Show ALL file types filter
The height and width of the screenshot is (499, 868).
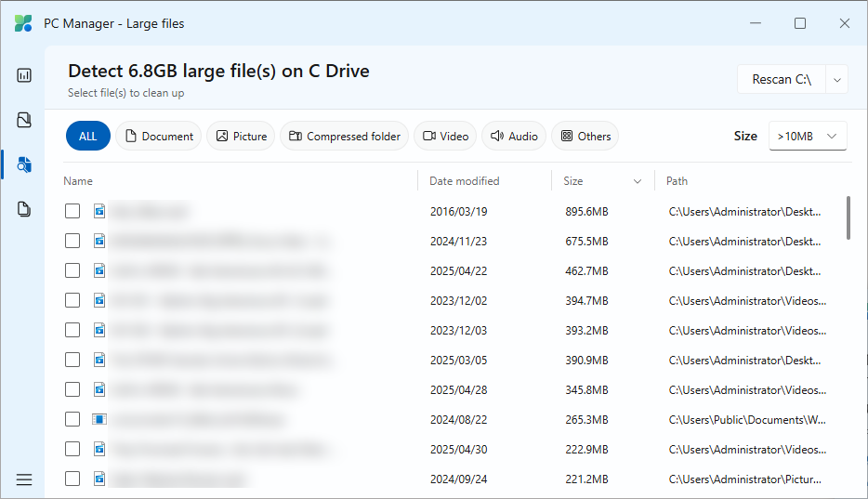(88, 136)
